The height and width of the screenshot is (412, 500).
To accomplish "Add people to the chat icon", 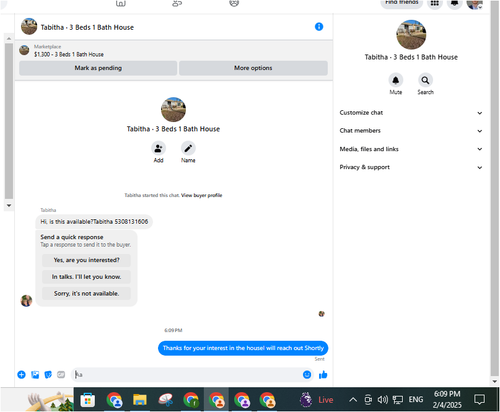I will tap(158, 148).
